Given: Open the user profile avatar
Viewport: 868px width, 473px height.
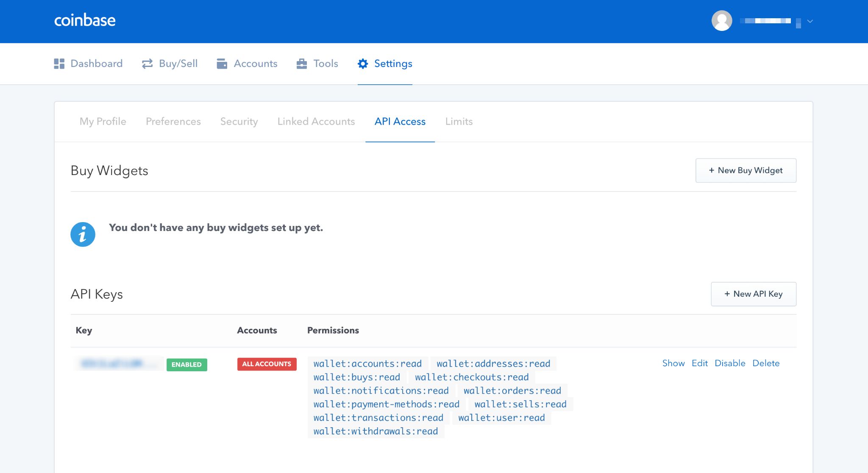Looking at the screenshot, I should coord(722,20).
